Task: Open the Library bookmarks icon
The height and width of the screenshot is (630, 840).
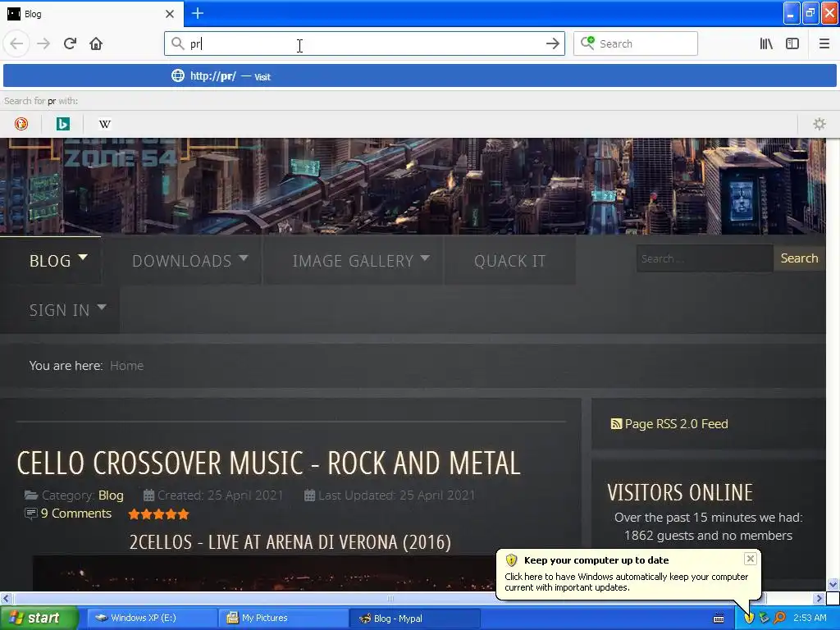Action: pos(766,43)
